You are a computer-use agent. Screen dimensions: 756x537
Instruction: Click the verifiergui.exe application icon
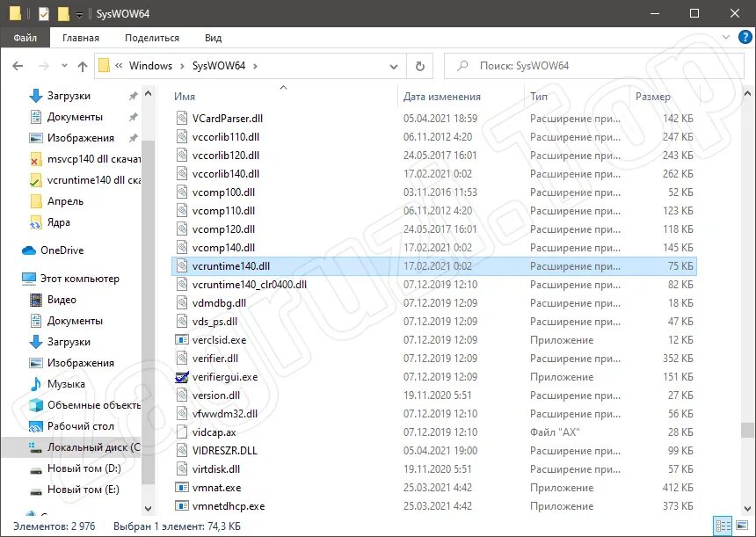(181, 377)
